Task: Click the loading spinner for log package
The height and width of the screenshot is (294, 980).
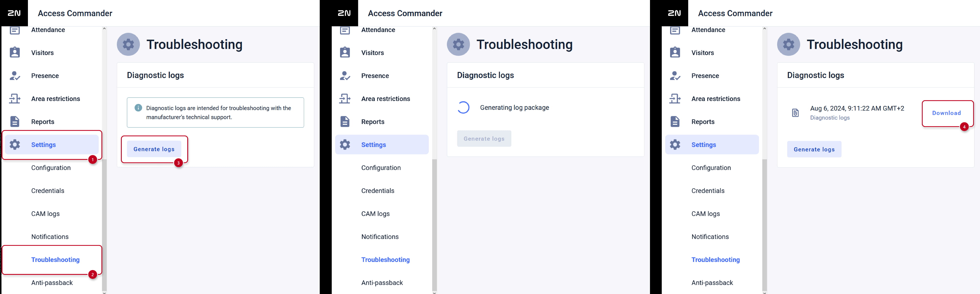Action: point(463,107)
